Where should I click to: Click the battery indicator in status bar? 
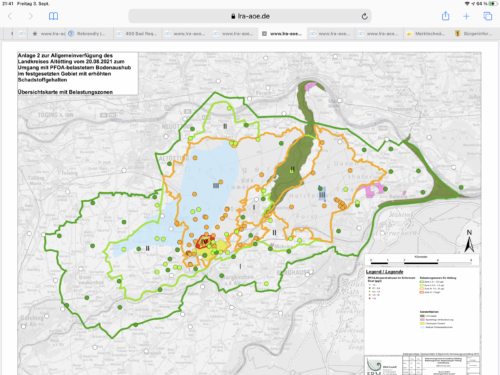(492, 4)
